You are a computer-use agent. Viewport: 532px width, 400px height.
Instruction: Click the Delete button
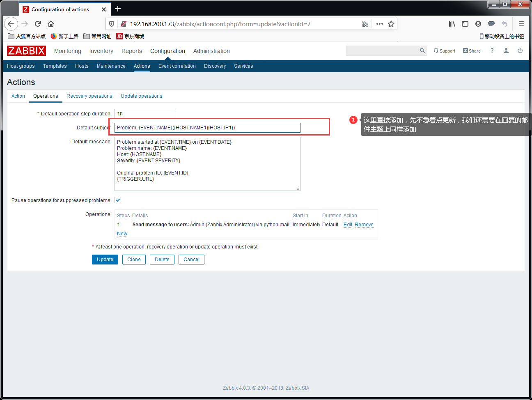coord(162,260)
